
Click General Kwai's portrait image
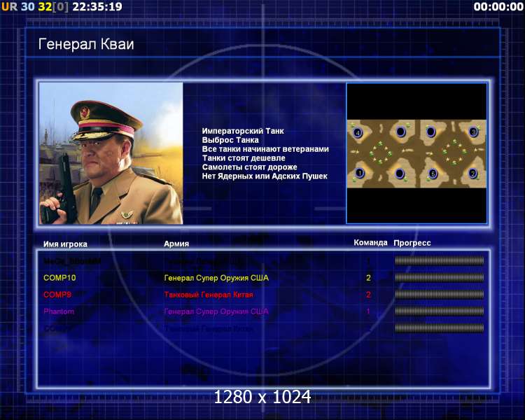click(111, 153)
